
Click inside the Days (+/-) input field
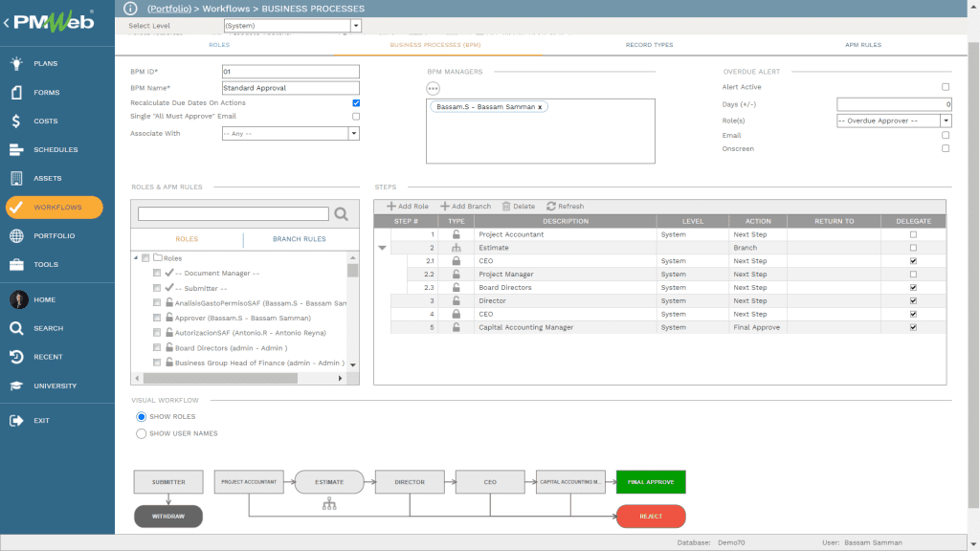click(x=892, y=104)
